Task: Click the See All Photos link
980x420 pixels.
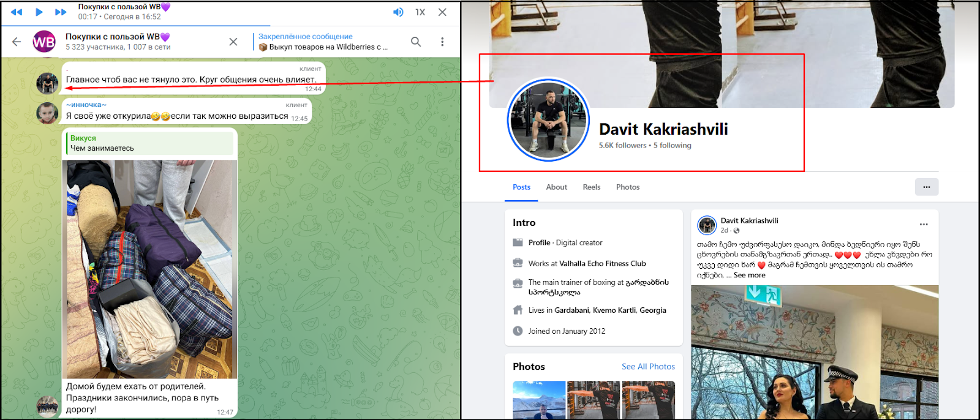Action: point(647,367)
